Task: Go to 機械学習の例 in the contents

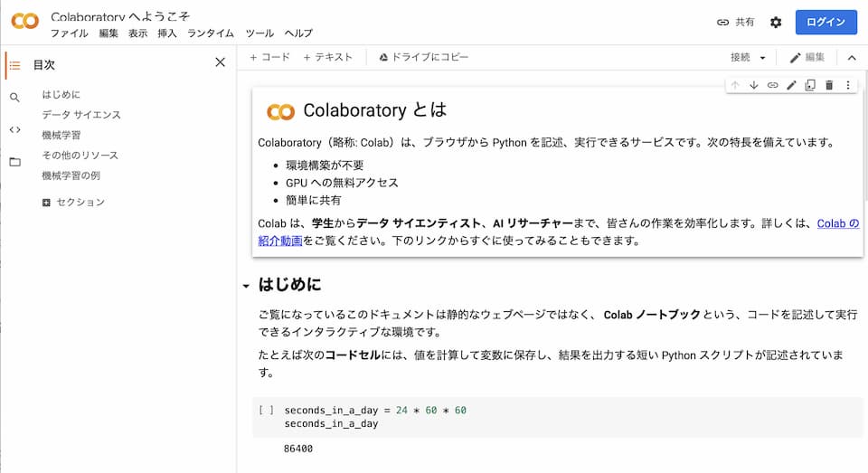Action: coord(71,175)
